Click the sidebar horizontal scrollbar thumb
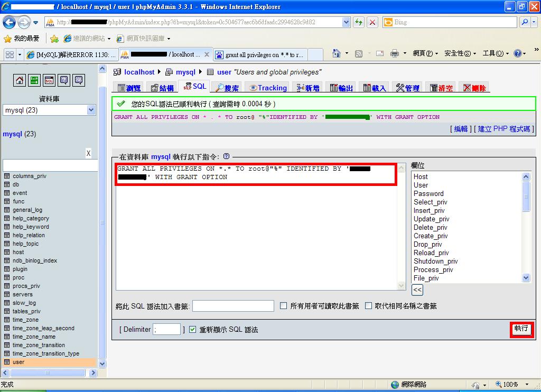The width and height of the screenshot is (541, 392). click(x=48, y=372)
